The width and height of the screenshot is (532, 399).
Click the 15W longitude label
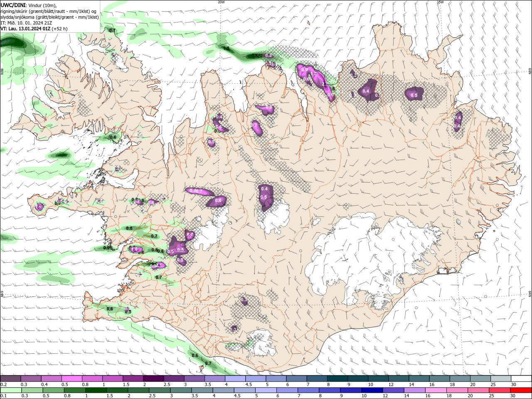440,2
